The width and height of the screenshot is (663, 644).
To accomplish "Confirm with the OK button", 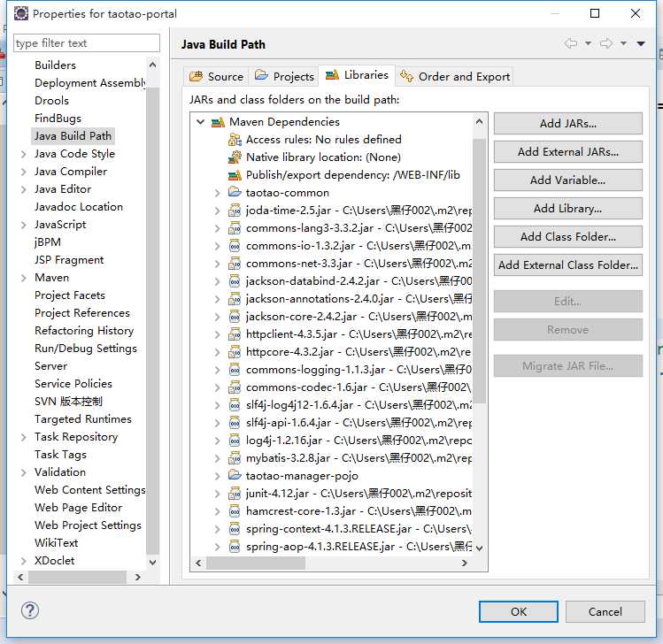I will 519,611.
